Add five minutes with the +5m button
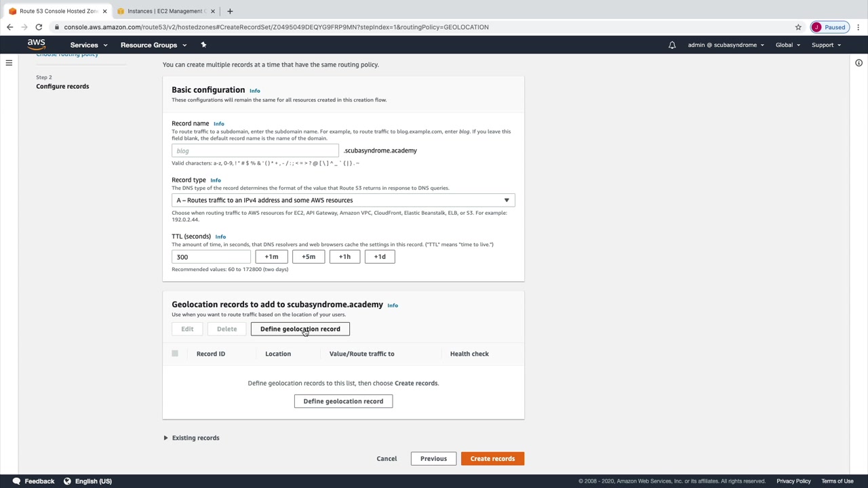The width and height of the screenshot is (868, 488). point(309,257)
